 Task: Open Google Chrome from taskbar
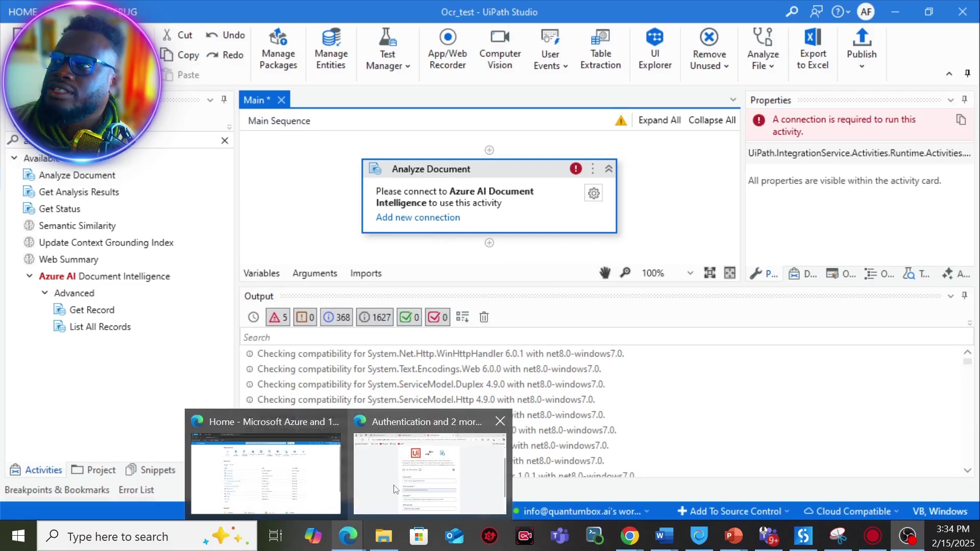tap(629, 536)
